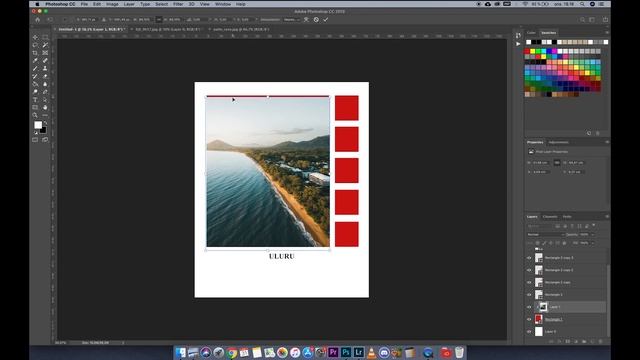Select the Dodge tool
This screenshot has height=360, width=640.
35,92
